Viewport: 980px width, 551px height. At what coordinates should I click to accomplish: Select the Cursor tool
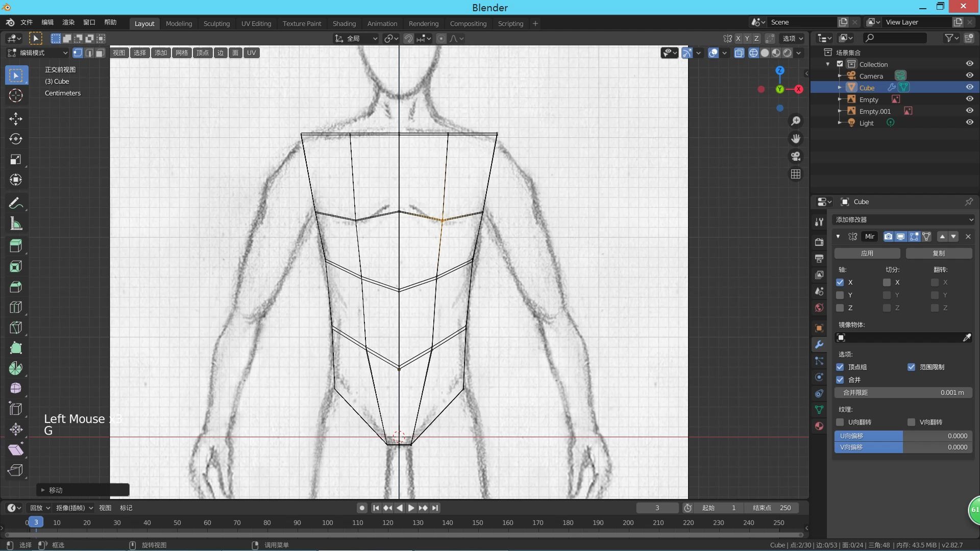(16, 95)
